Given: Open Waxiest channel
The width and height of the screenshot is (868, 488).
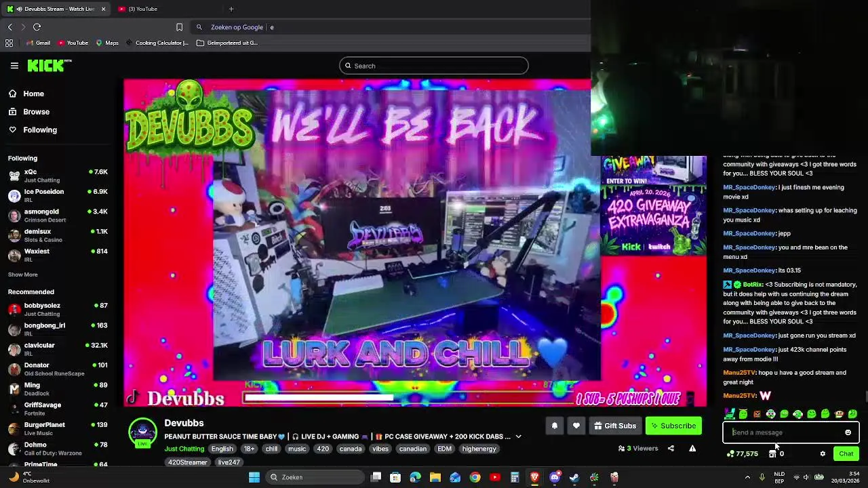Looking at the screenshot, I should [x=58, y=254].
